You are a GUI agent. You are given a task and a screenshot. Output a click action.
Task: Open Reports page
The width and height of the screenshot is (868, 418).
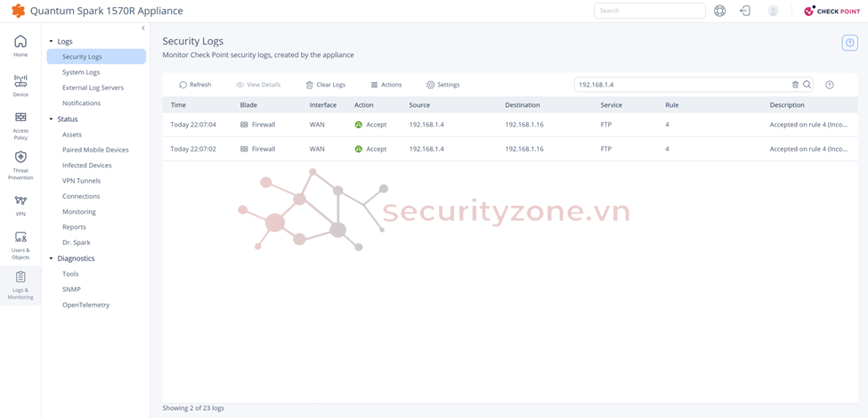pyautogui.click(x=74, y=227)
